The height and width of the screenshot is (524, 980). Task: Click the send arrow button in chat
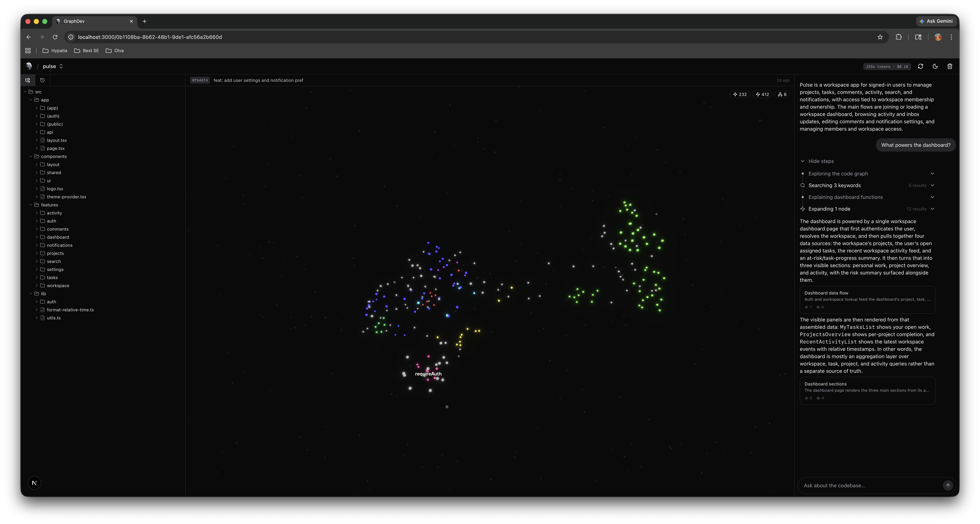[948, 486]
